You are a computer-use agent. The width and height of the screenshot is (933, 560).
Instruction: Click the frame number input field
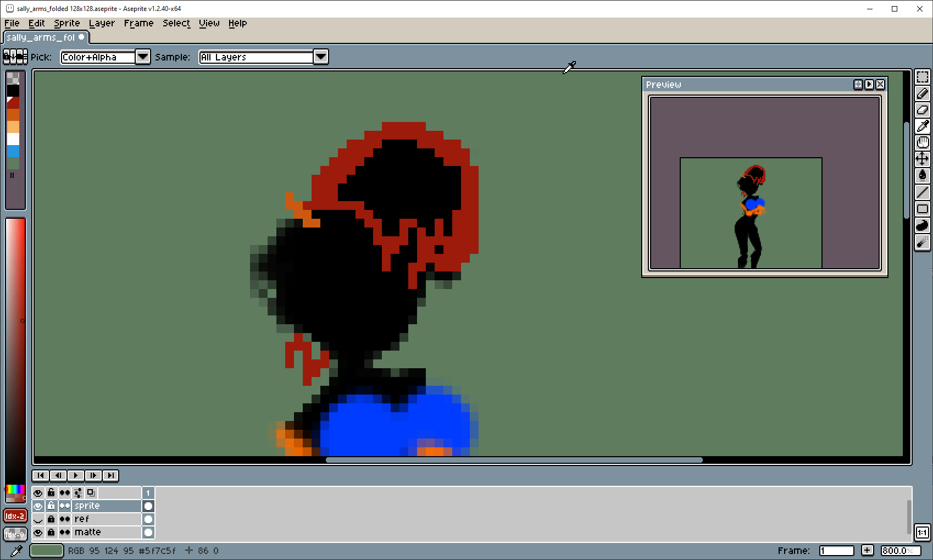point(836,550)
